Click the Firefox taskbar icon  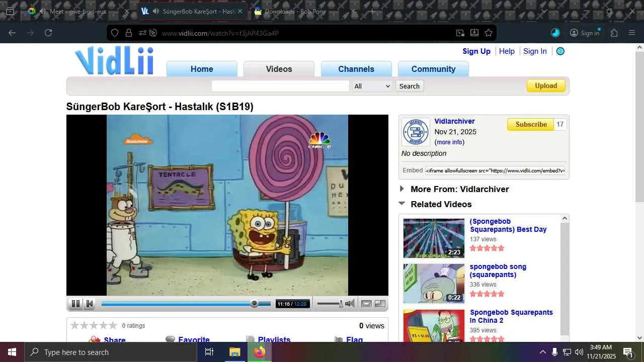[x=259, y=352]
